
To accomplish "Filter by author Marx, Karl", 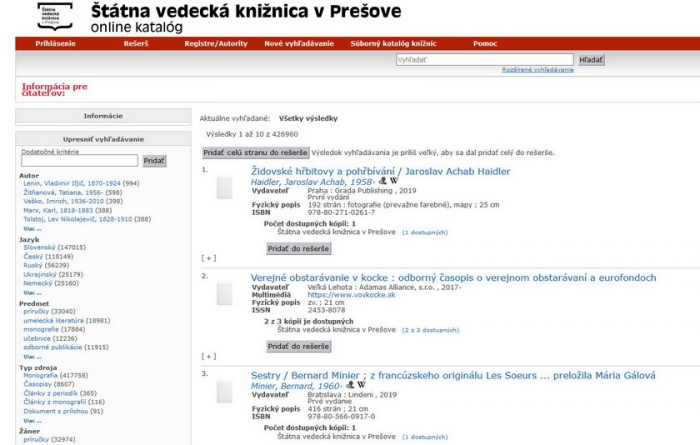I will (58, 210).
